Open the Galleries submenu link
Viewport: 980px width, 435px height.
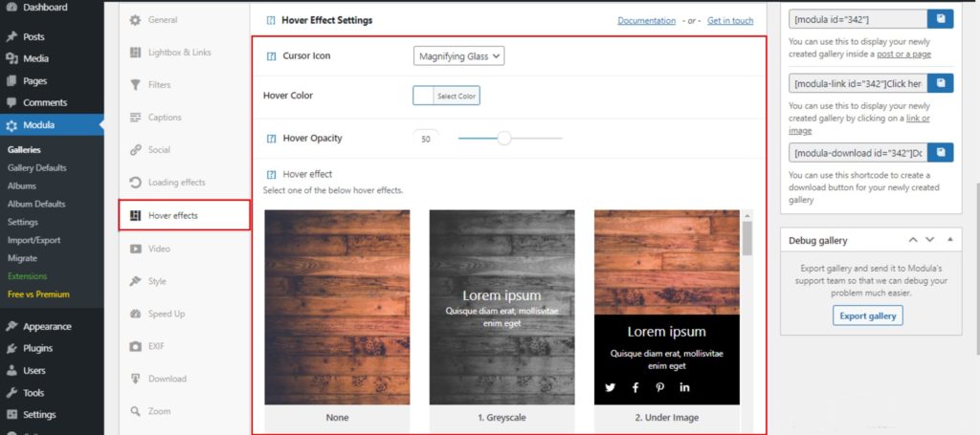pos(24,150)
